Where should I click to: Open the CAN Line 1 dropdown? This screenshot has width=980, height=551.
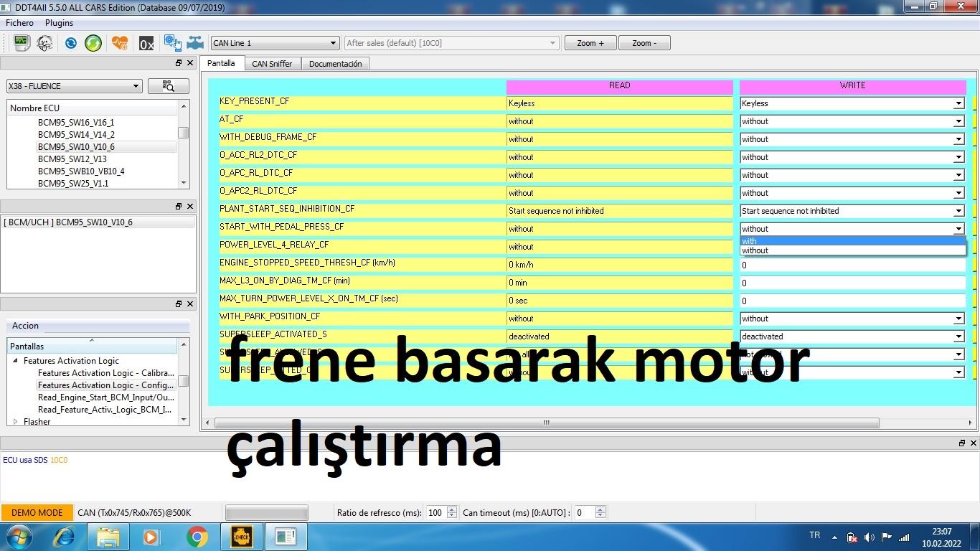tap(274, 43)
